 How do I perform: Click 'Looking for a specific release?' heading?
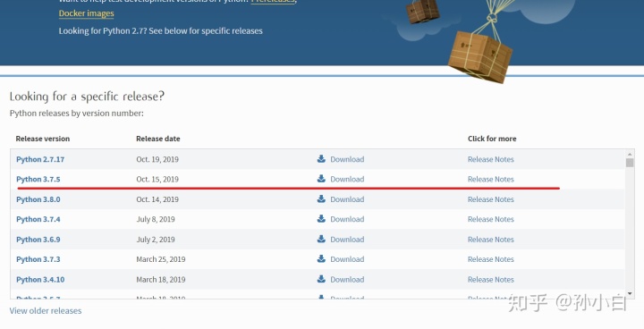87,97
